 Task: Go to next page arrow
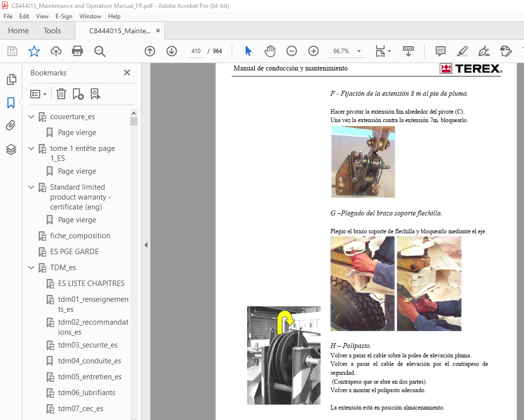[172, 51]
